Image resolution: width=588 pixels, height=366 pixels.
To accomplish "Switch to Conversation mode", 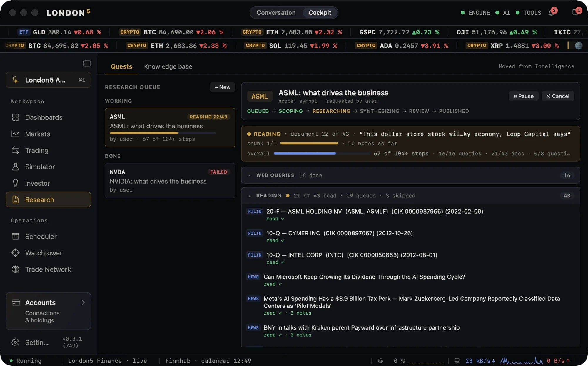I will (276, 13).
